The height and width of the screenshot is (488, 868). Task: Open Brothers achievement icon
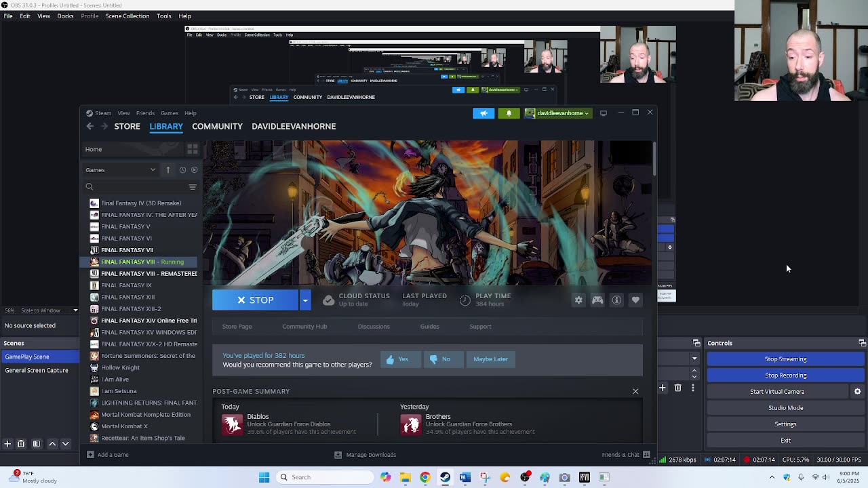point(410,424)
